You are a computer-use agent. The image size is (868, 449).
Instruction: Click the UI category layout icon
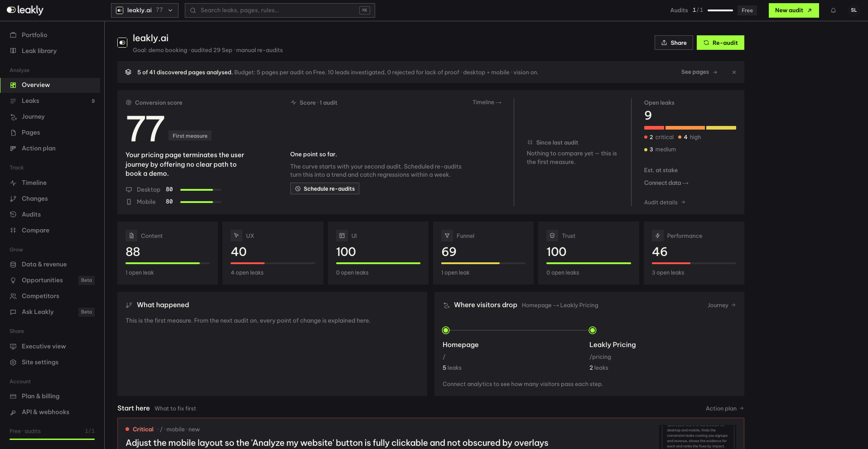coord(342,236)
